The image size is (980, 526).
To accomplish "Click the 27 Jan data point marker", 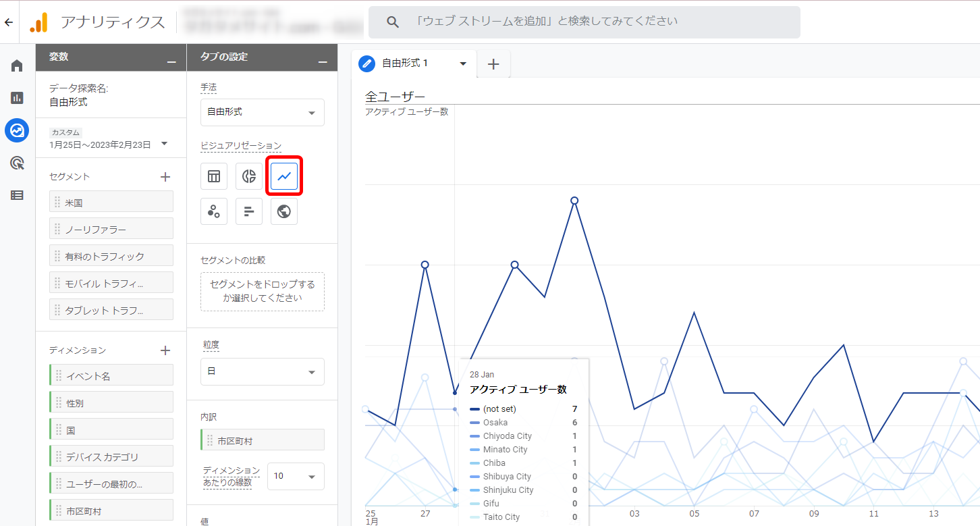I will click(425, 265).
